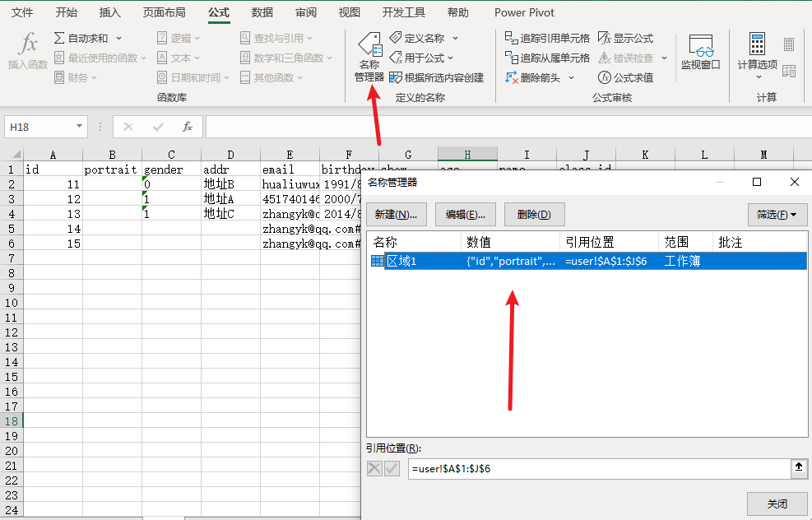
Task: Click Create from Selection (根据所选内容创建)
Action: coord(437,77)
